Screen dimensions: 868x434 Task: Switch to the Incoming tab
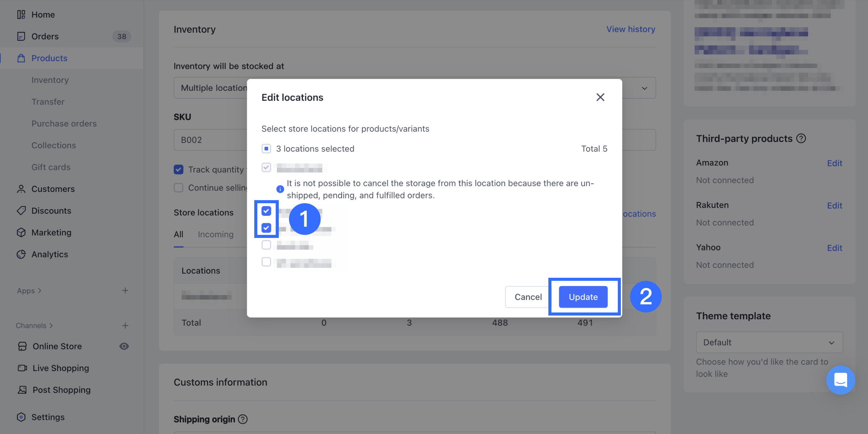click(x=215, y=235)
